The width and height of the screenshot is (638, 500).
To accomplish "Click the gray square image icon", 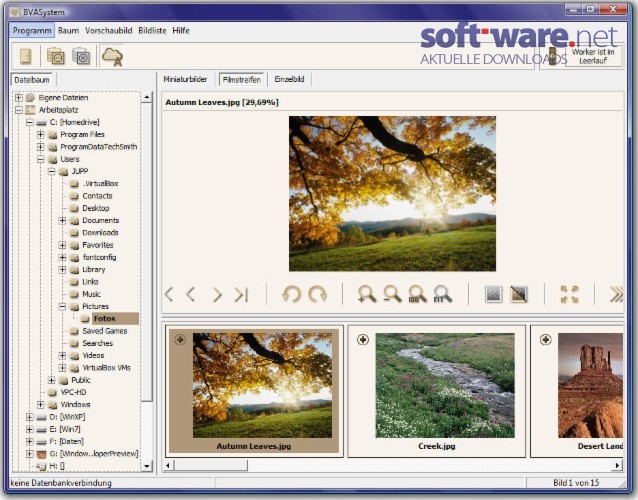I will (494, 294).
